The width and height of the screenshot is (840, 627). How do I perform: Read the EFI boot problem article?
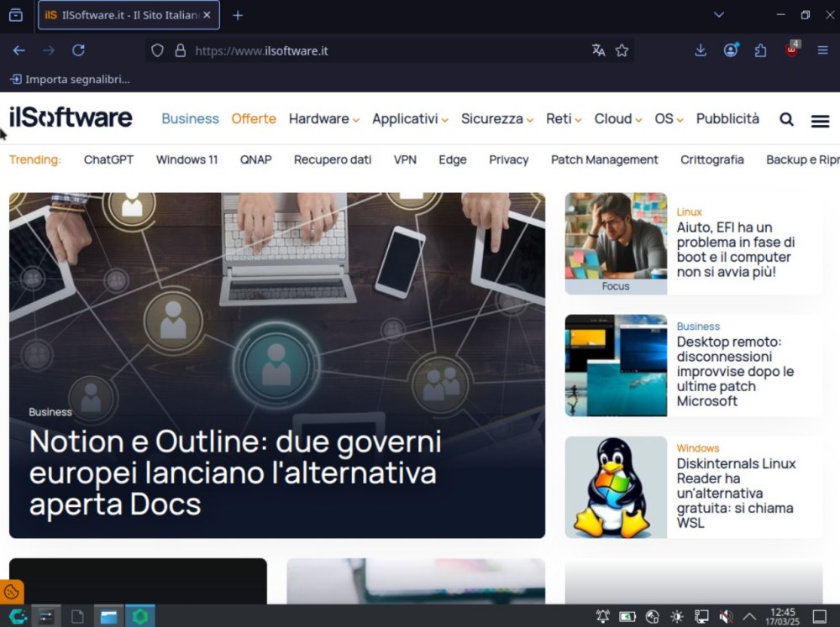[736, 249]
